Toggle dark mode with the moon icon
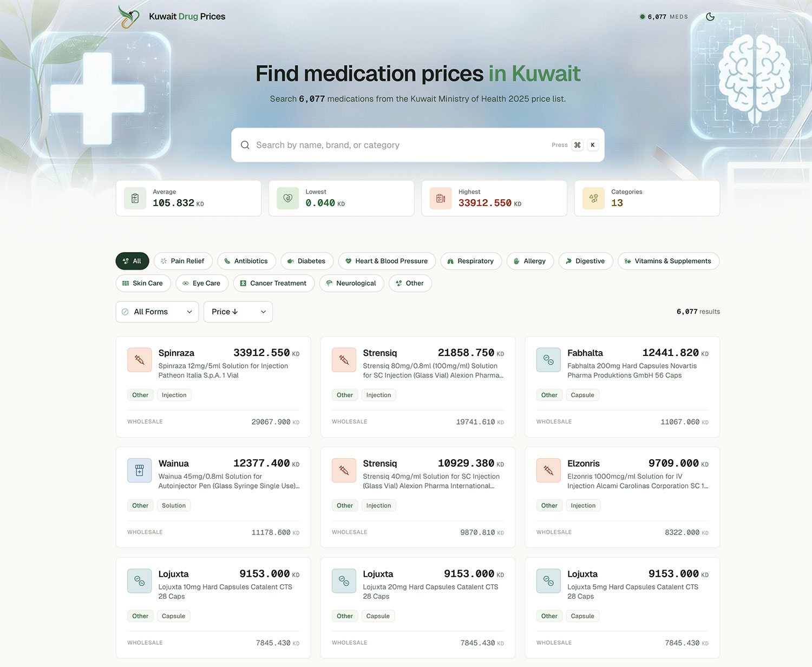 [x=710, y=17]
